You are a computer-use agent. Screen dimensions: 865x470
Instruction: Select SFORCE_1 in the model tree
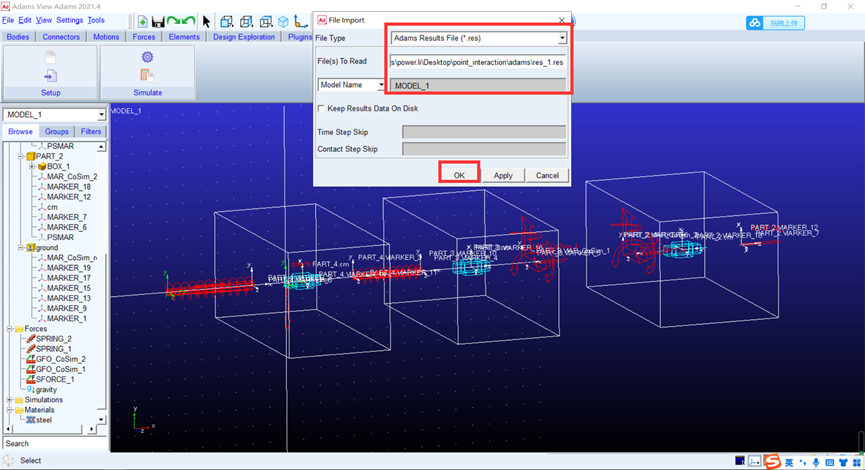point(55,380)
